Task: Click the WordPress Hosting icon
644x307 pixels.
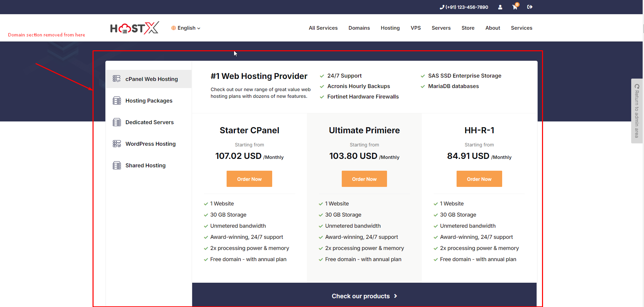Action: tap(117, 144)
